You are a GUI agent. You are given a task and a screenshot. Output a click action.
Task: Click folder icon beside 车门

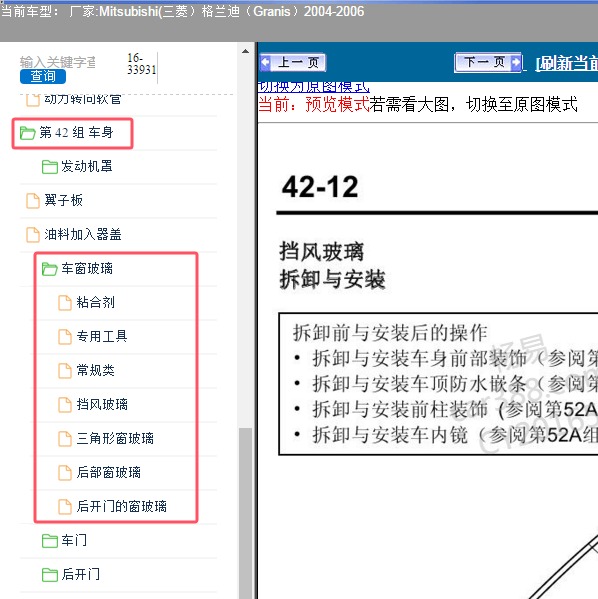(50, 541)
